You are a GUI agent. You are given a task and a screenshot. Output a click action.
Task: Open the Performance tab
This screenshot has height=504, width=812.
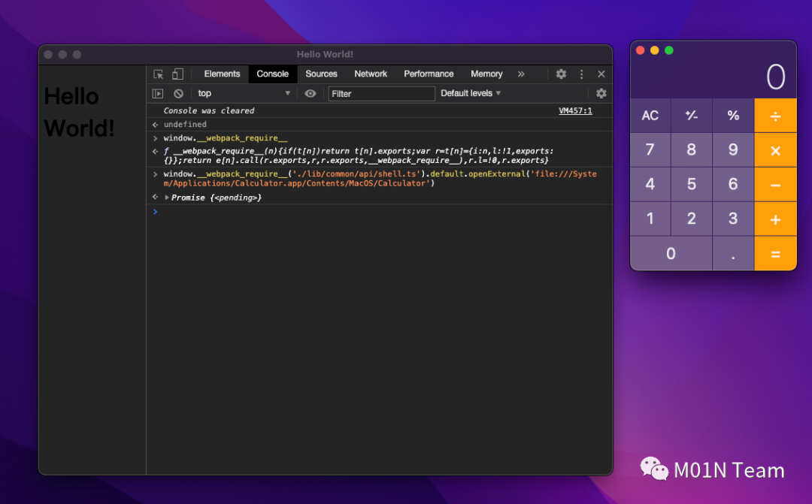(x=429, y=74)
